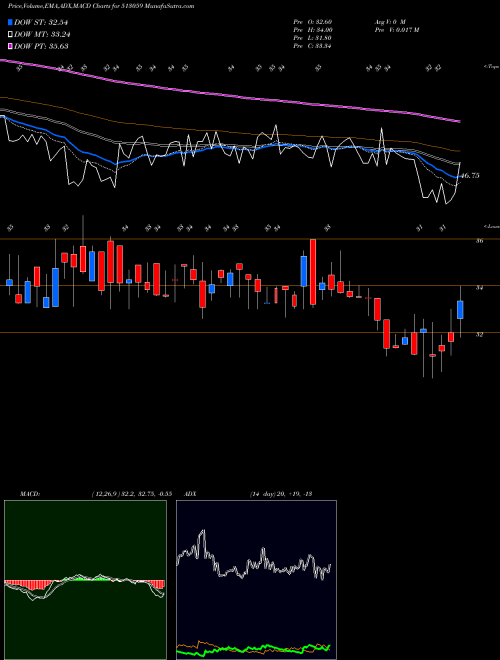Screen dimensions: 500x660
Task: Click the 'ADX' panel heading
Action: pos(190,494)
